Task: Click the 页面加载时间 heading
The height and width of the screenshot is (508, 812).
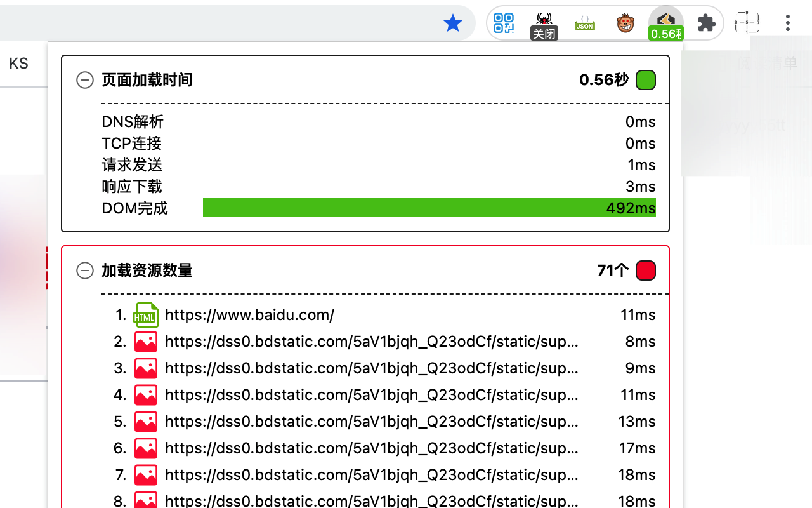Action: [147, 80]
